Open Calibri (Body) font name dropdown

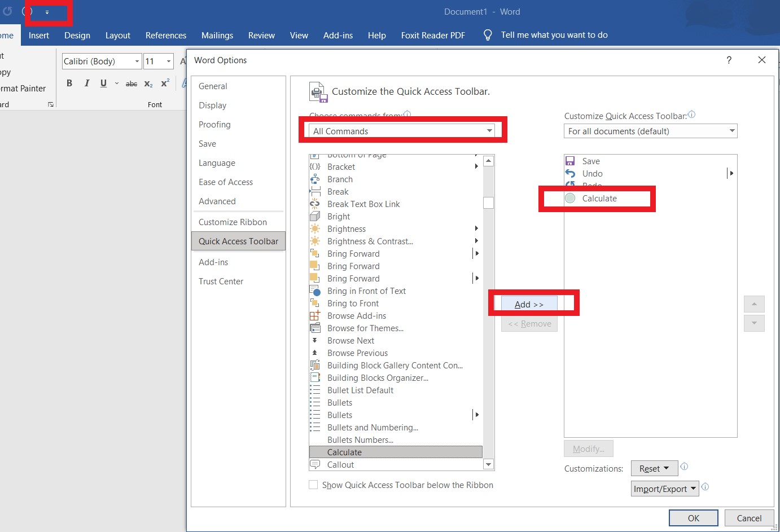pyautogui.click(x=137, y=61)
